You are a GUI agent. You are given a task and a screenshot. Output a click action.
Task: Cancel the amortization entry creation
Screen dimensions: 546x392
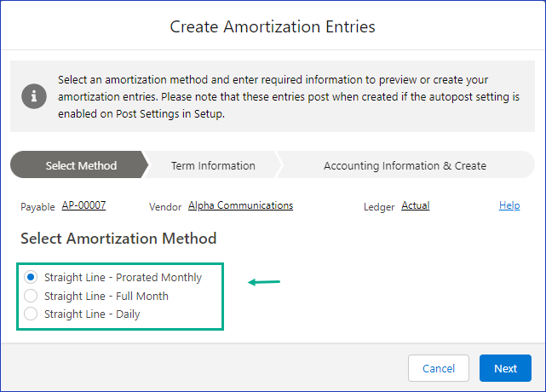pos(439,368)
